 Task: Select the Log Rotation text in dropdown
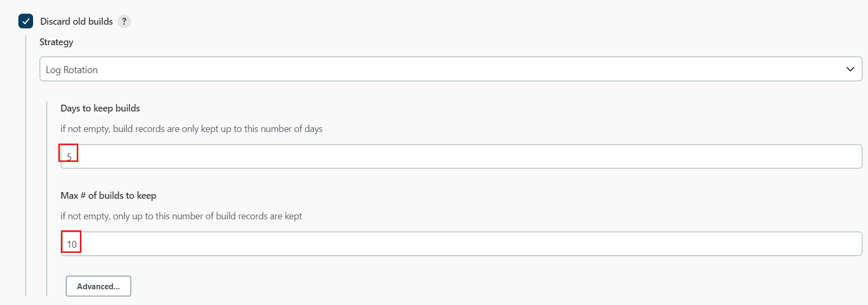71,70
